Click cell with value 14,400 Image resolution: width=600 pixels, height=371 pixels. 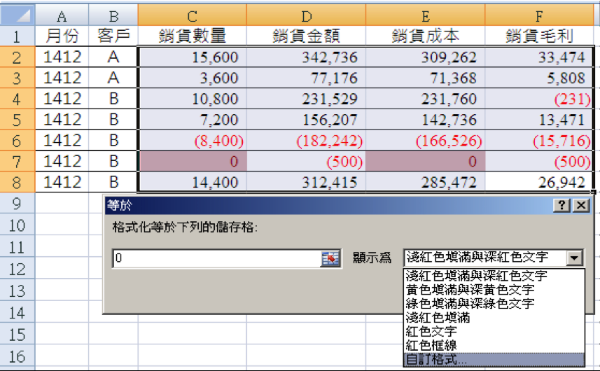point(192,182)
